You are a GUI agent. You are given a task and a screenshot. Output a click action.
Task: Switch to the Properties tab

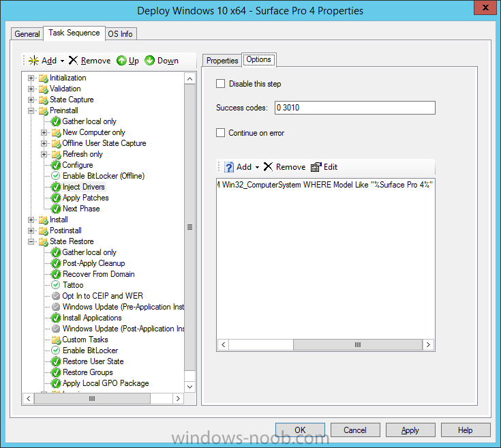[x=222, y=61]
